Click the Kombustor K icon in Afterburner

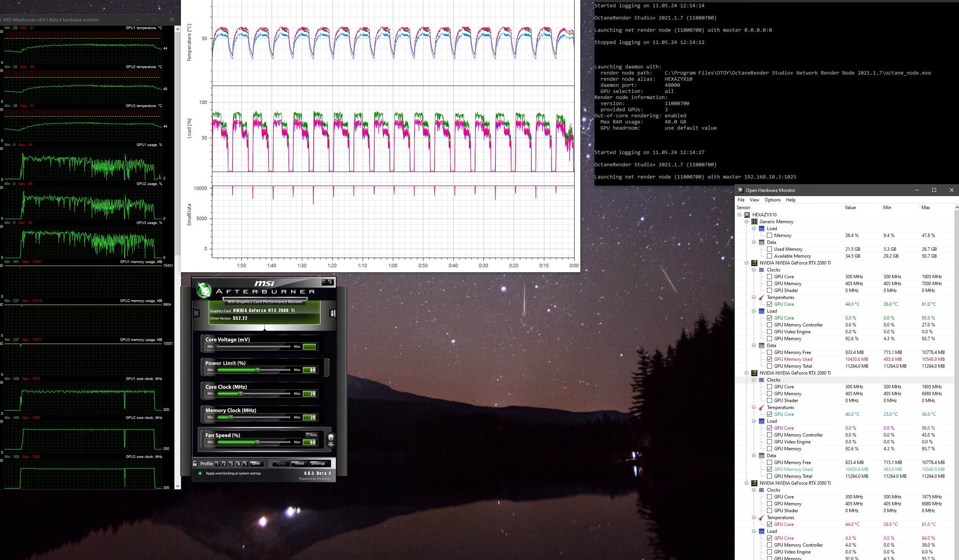(197, 313)
